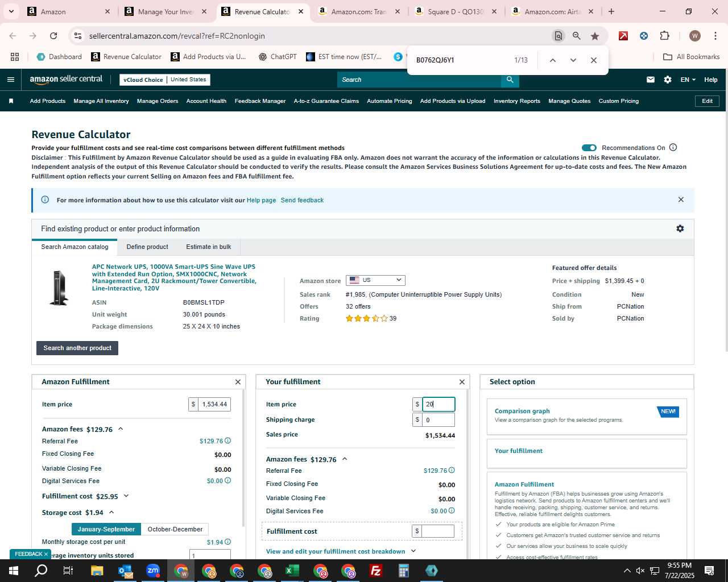
Task: Click Monthly storage cost info icon
Action: click(227, 542)
